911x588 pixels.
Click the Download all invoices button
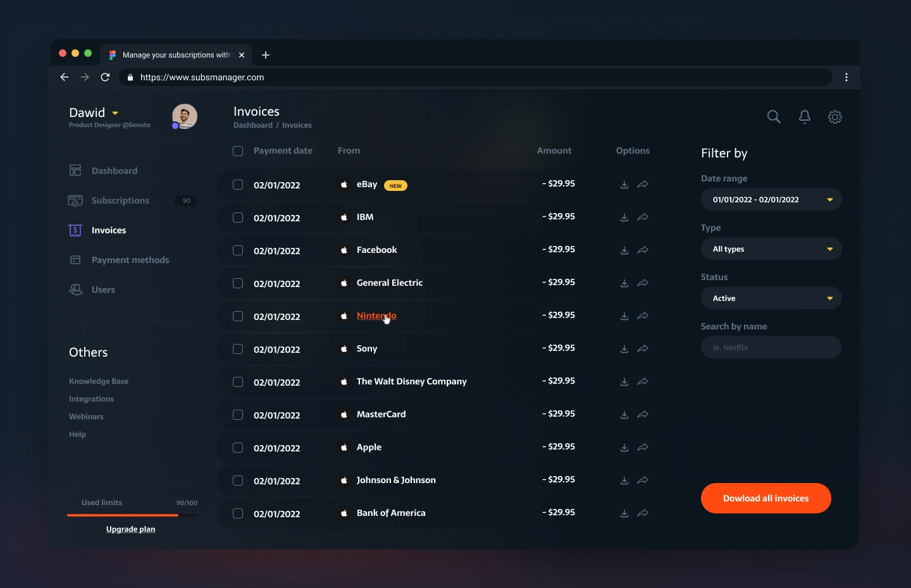[766, 498]
